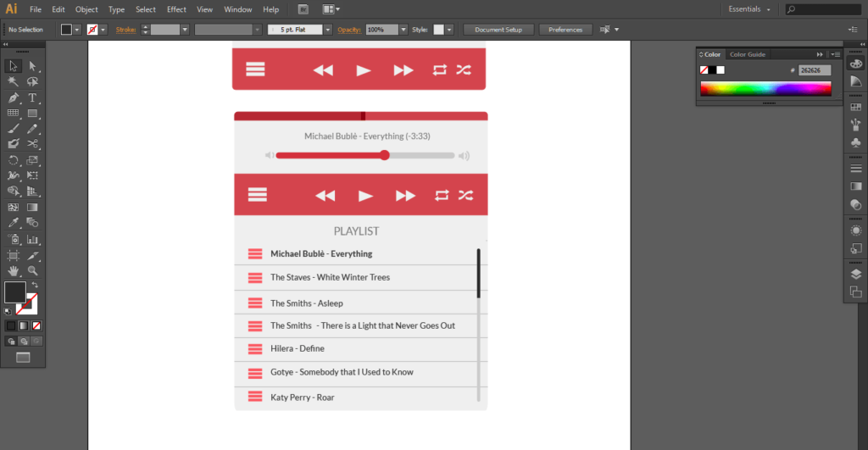Open the Arrange Documents dropdown

pos(331,9)
